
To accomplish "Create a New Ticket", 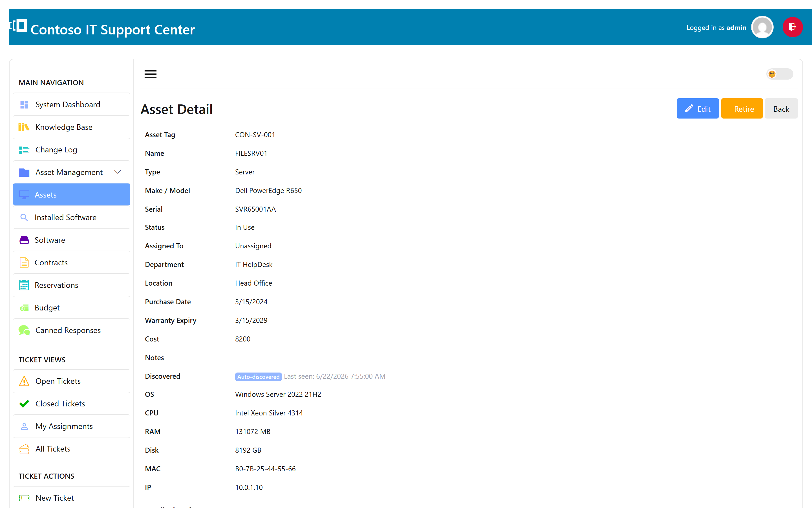I will coord(71,498).
